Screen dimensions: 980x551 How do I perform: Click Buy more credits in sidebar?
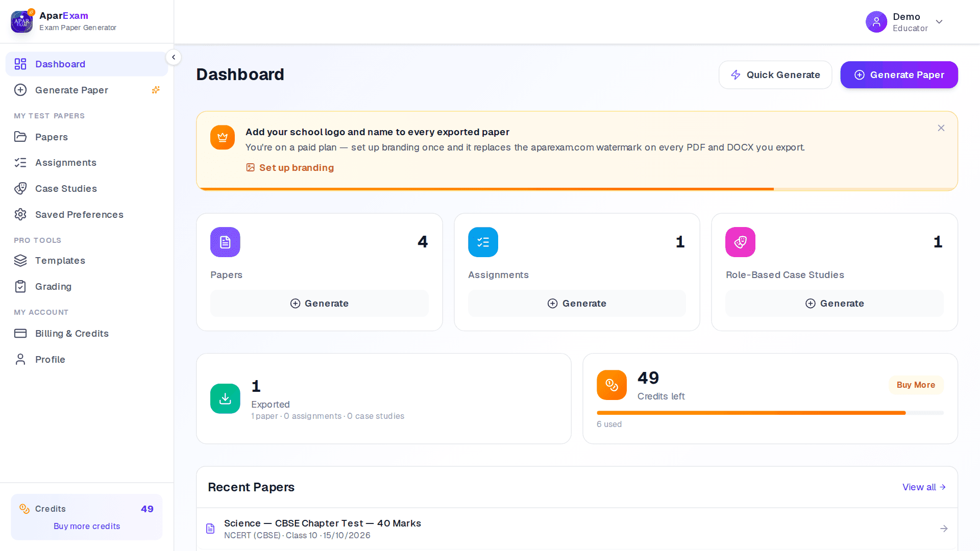tap(87, 526)
